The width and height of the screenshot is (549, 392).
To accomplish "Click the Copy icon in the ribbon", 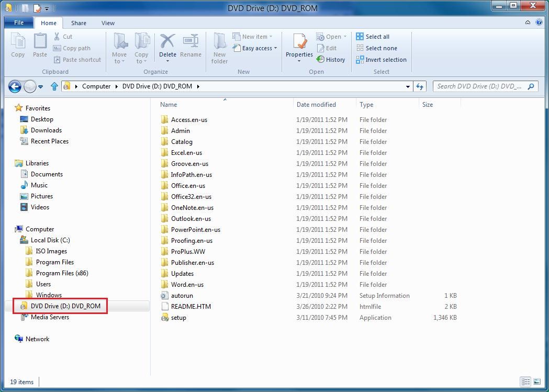I will point(18,44).
